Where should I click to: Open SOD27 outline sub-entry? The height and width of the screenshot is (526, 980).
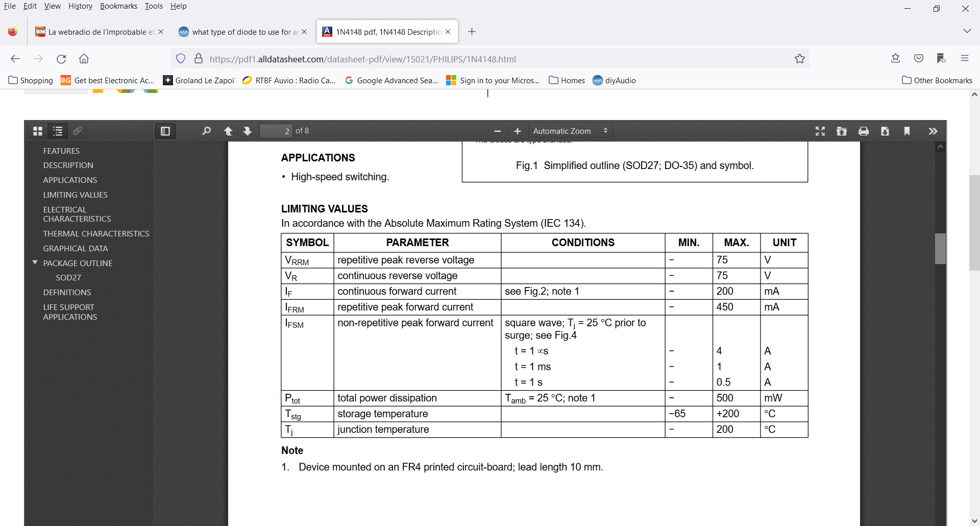(x=68, y=277)
